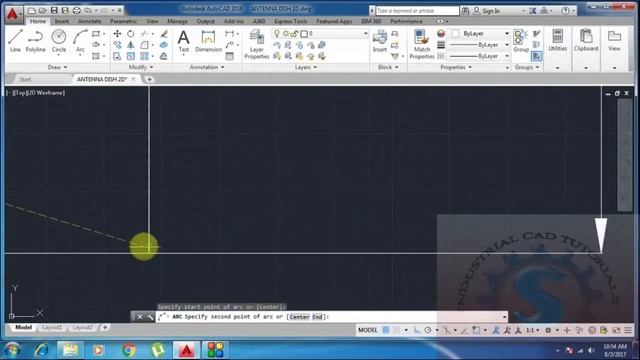Click the Insert block icon

point(380,41)
